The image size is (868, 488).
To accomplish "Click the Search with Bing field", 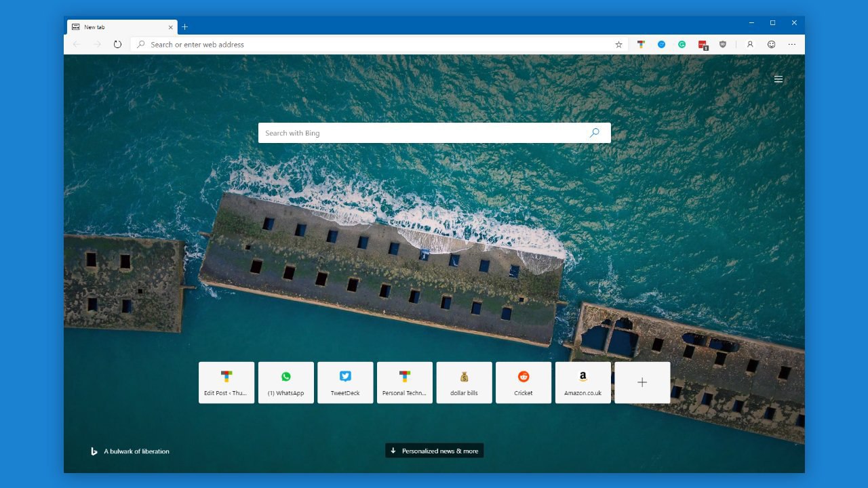I will 435,133.
